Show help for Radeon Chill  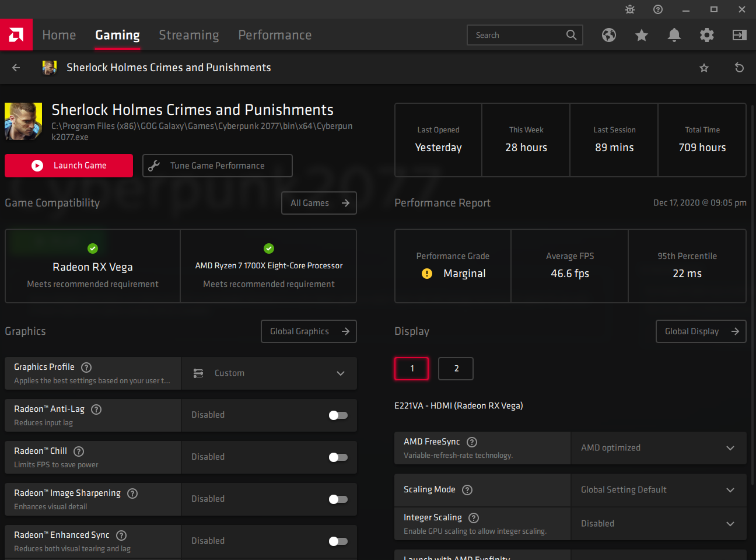tap(79, 451)
